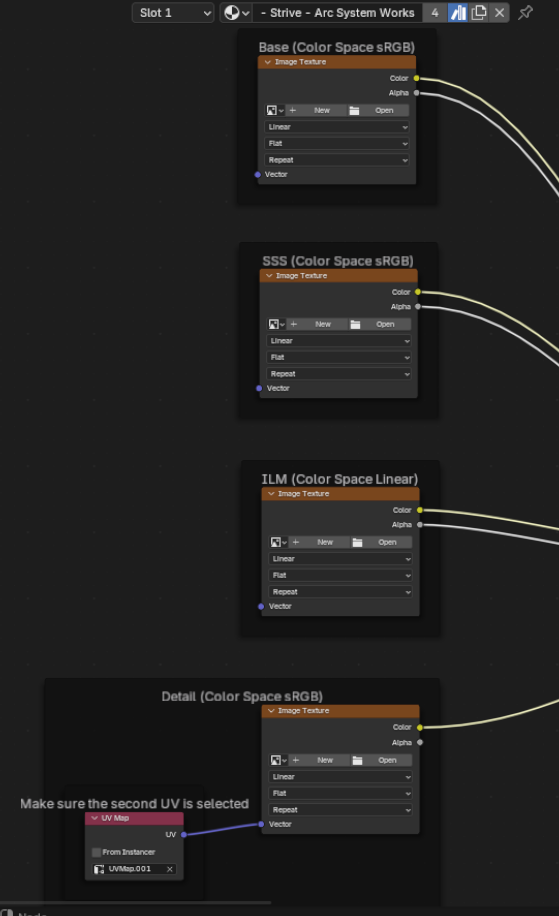This screenshot has width=559, height=916.
Task: Browse image icon in Base texture node
Action: point(275,110)
